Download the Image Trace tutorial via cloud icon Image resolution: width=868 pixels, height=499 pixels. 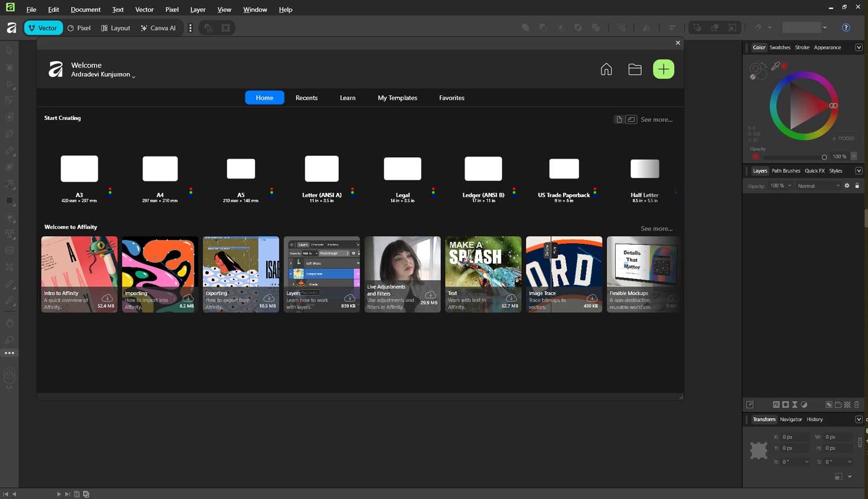pyautogui.click(x=592, y=298)
